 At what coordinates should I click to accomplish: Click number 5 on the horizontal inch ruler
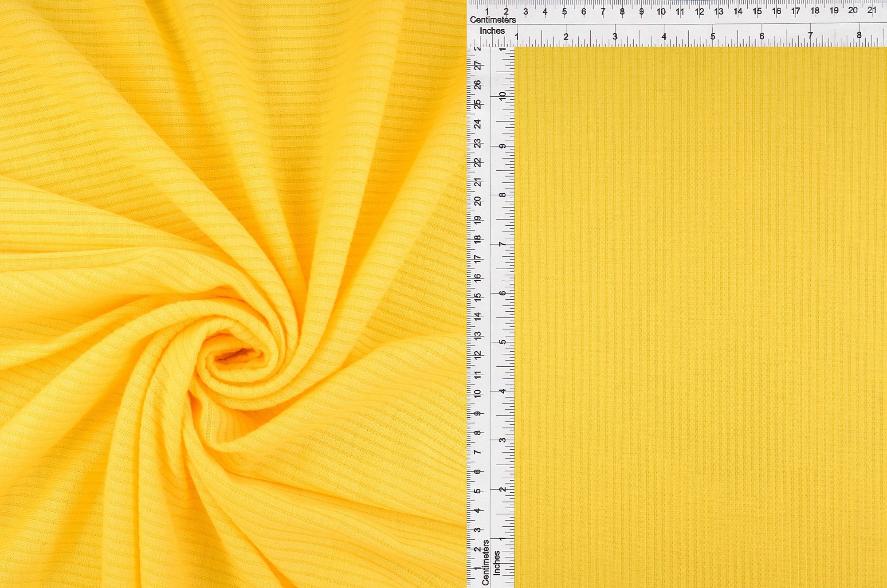click(713, 37)
